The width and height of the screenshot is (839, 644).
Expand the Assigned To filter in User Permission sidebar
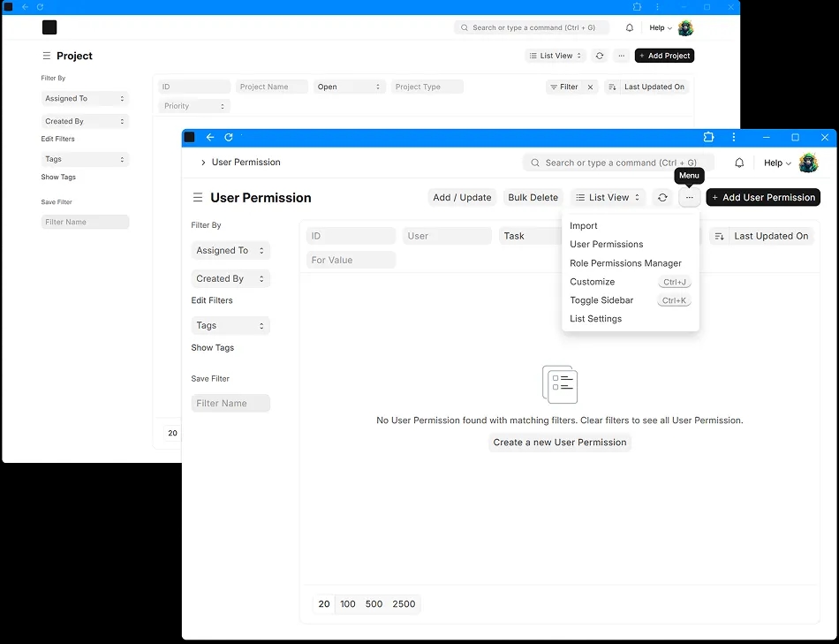coord(231,251)
